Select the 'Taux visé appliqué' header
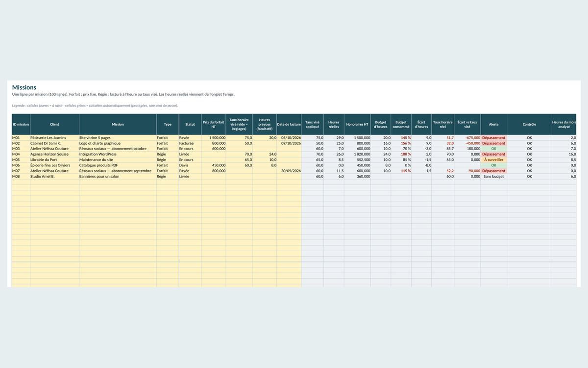Screen dimensions: 588x368 click(313, 125)
